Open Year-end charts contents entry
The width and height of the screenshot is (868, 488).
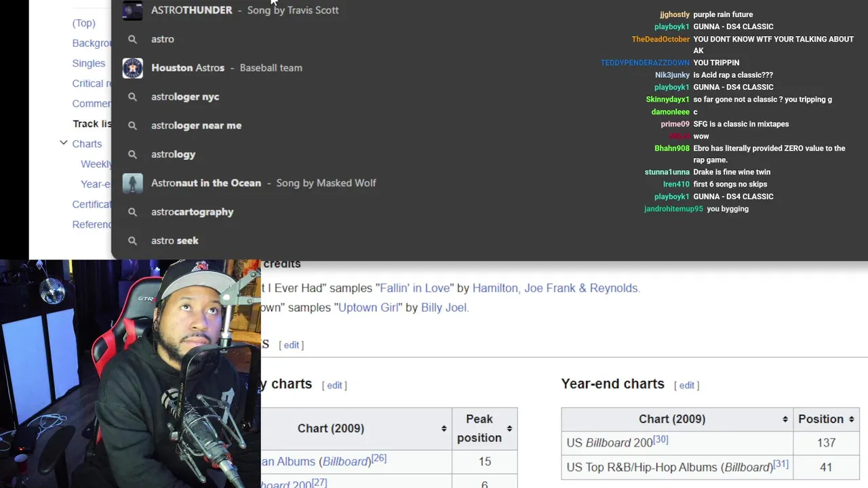click(x=96, y=184)
